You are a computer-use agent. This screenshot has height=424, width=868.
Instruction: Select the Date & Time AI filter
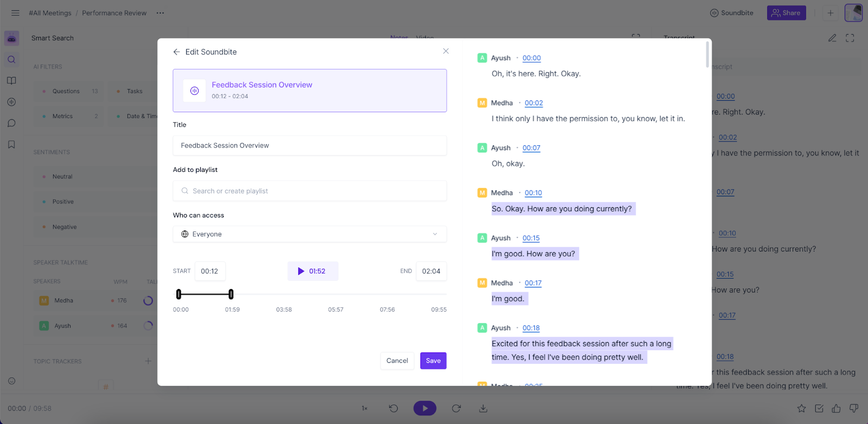[x=133, y=116]
